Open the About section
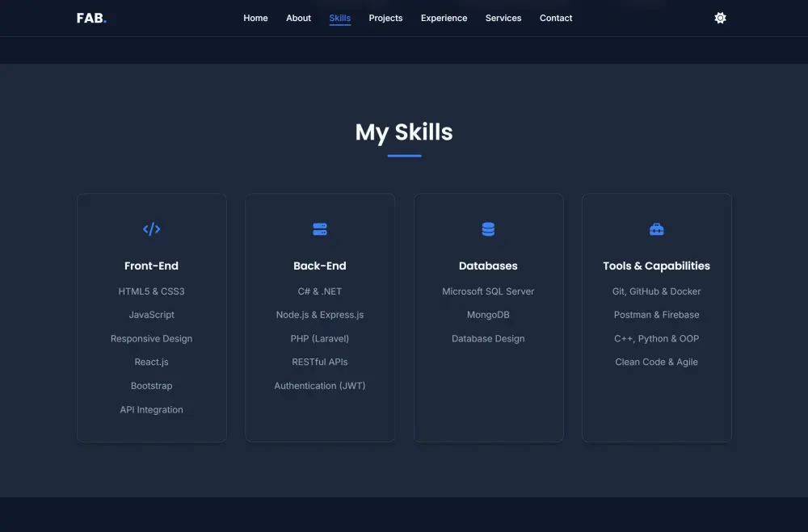 point(298,18)
